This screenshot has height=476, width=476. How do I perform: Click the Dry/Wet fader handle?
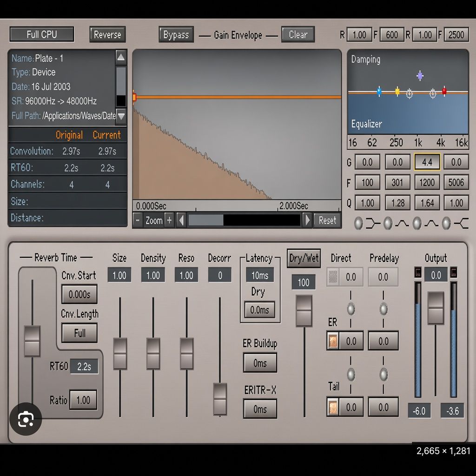point(304,311)
